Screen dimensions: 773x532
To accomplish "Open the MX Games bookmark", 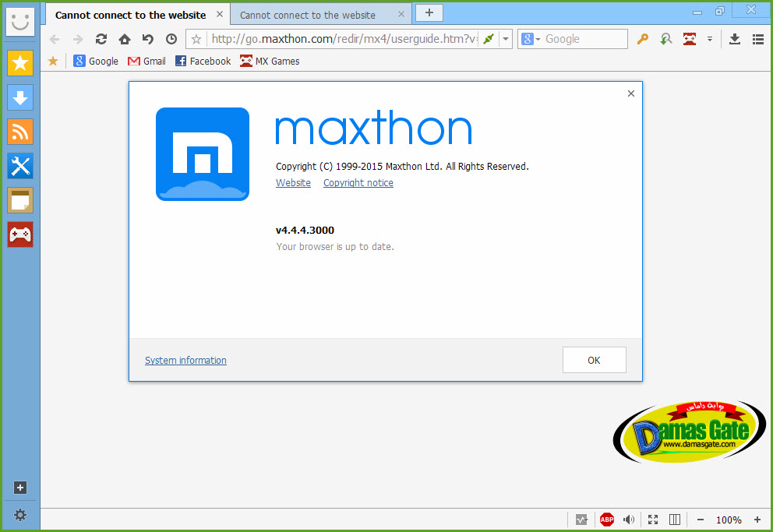I will (270, 61).
